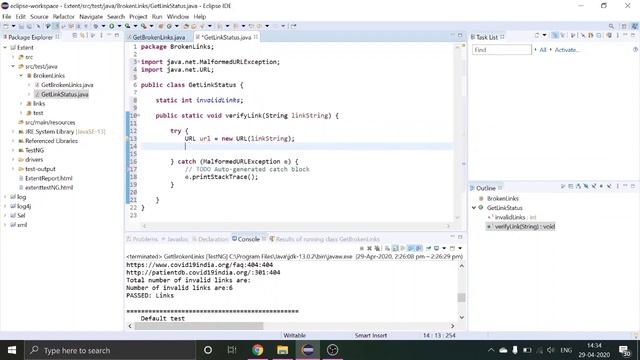This screenshot has height=360, width=640.
Task: Click Remove All Terminated Launches in Console
Action: [377, 248]
